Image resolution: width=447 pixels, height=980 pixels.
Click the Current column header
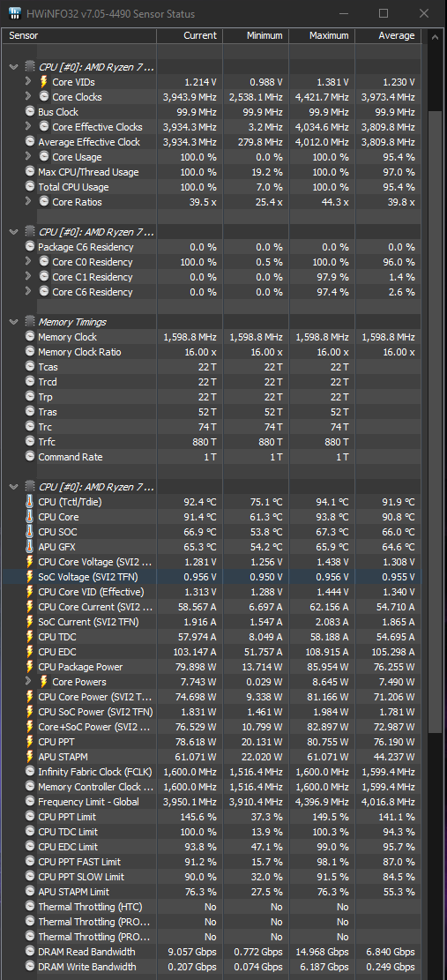(x=190, y=35)
